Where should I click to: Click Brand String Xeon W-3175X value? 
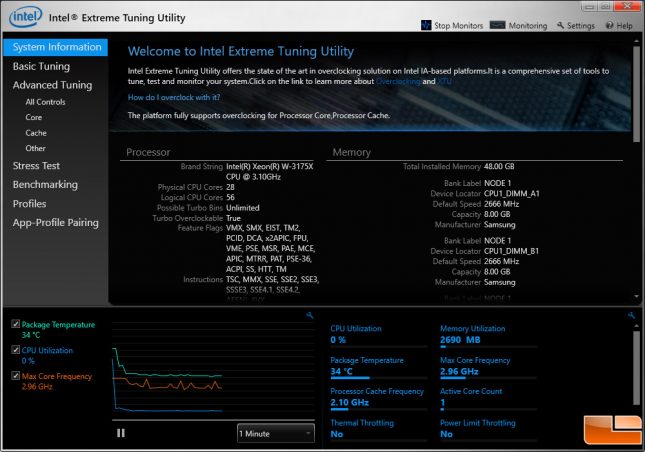[269, 172]
